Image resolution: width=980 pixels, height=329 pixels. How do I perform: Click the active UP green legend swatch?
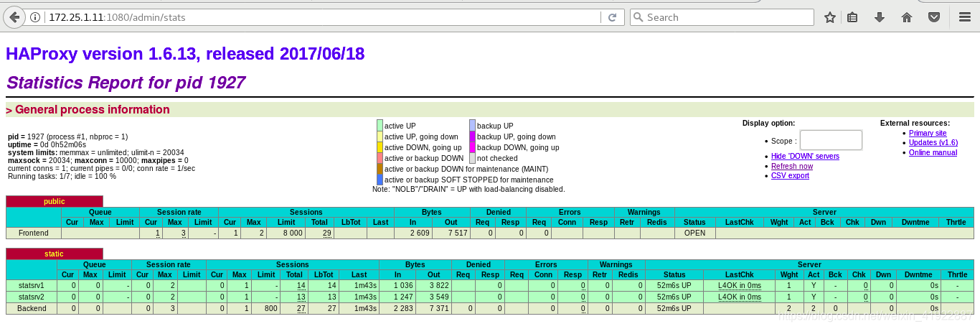[380, 126]
